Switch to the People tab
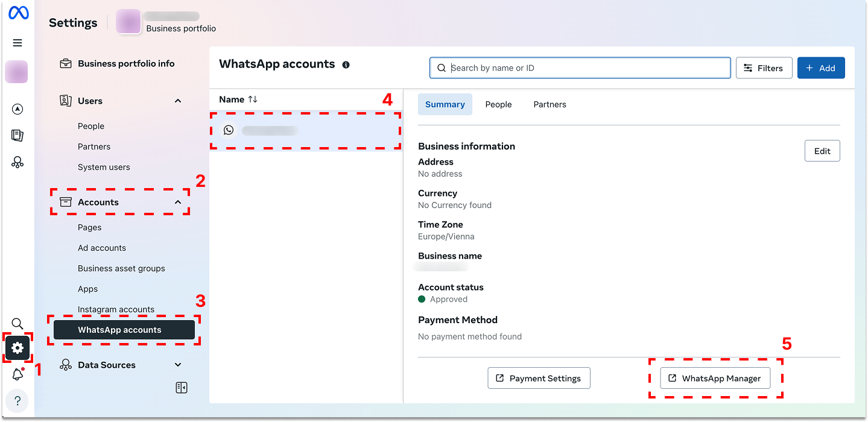868x422 pixels. coord(498,104)
